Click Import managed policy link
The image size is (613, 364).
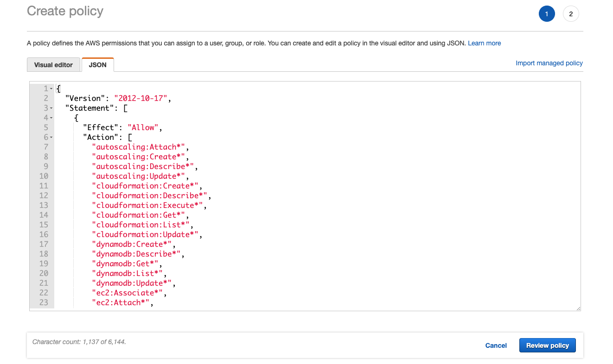click(x=549, y=63)
